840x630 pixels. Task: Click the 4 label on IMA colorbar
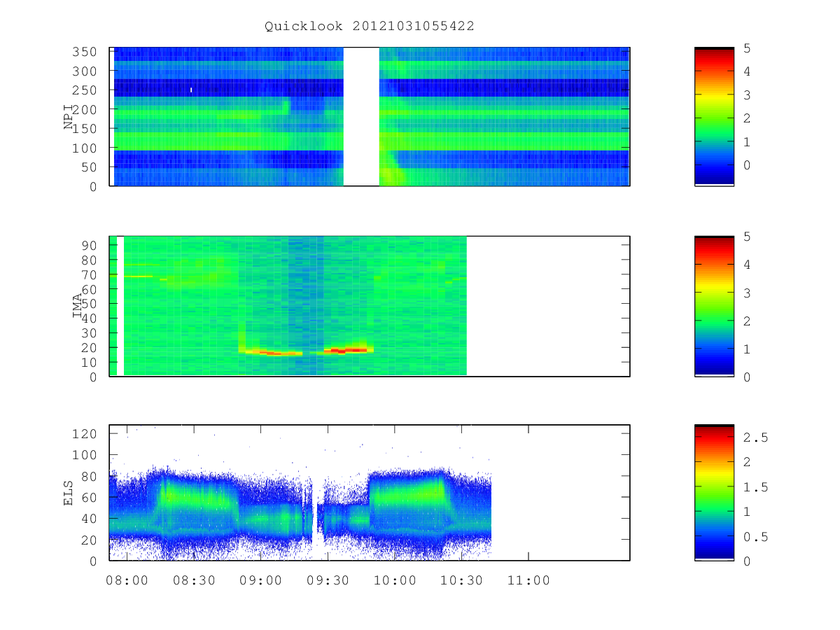click(x=745, y=265)
